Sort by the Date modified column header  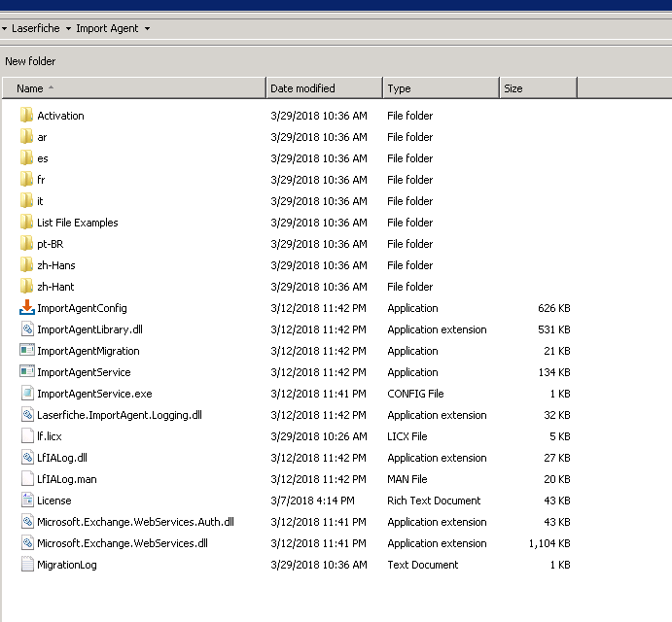[325, 88]
